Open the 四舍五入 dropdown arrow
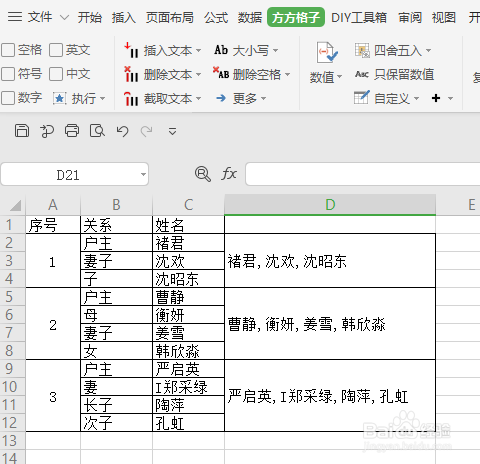This screenshot has height=464, width=480. tap(428, 51)
